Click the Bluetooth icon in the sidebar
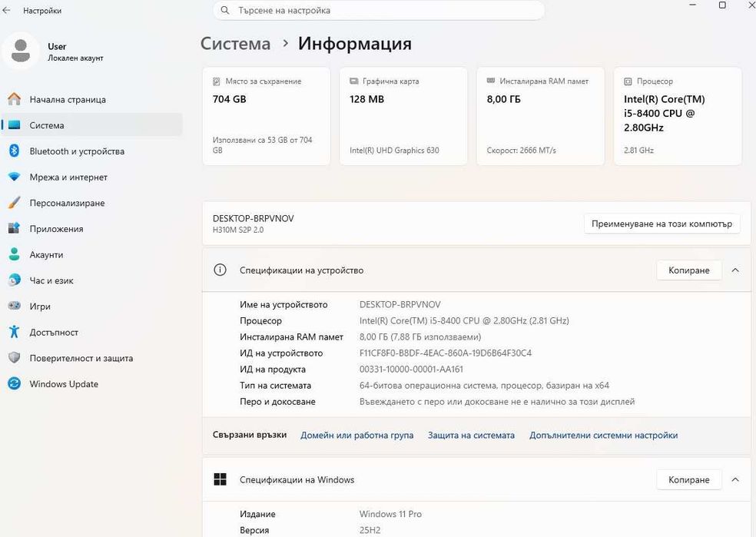 coord(15,151)
